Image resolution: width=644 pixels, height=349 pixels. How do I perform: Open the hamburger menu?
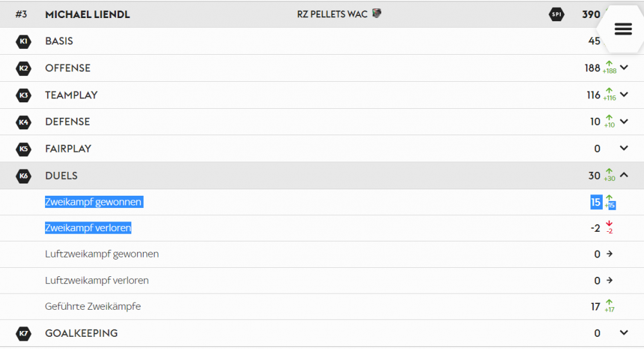623,29
